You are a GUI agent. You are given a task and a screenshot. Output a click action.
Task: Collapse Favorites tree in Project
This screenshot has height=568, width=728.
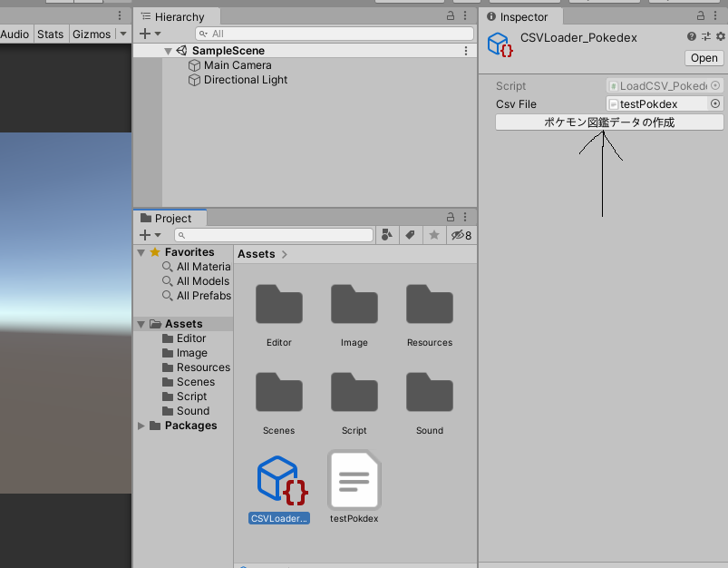141,252
